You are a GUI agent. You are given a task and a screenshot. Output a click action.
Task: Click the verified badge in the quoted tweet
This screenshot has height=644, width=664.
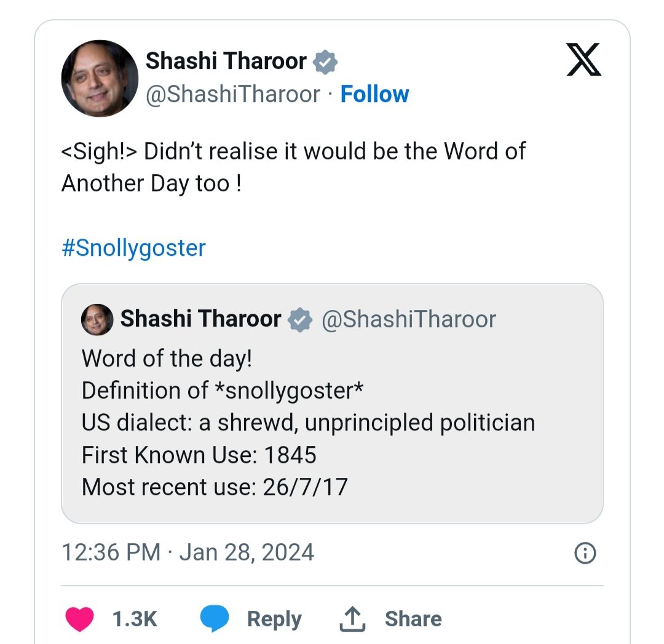[x=300, y=320]
